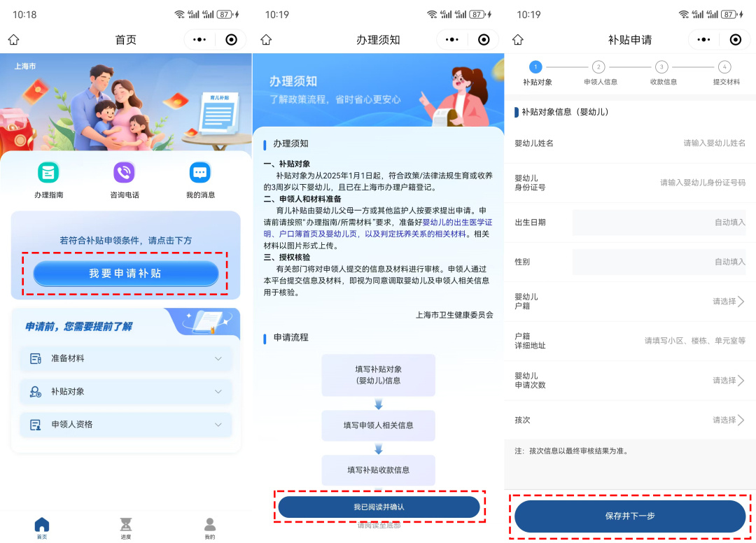Image resolution: width=756 pixels, height=543 pixels.
Task: Click the 我要申请补贴 button
Action: [x=126, y=274]
